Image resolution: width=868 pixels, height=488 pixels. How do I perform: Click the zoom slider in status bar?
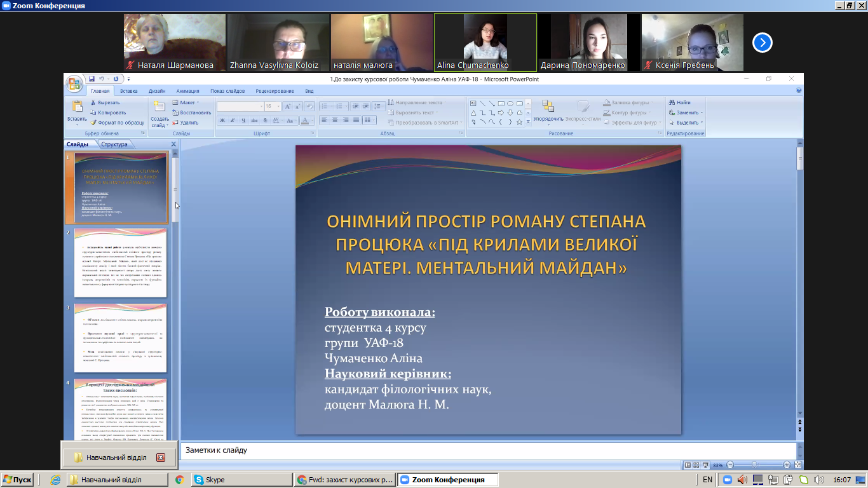[x=754, y=465]
